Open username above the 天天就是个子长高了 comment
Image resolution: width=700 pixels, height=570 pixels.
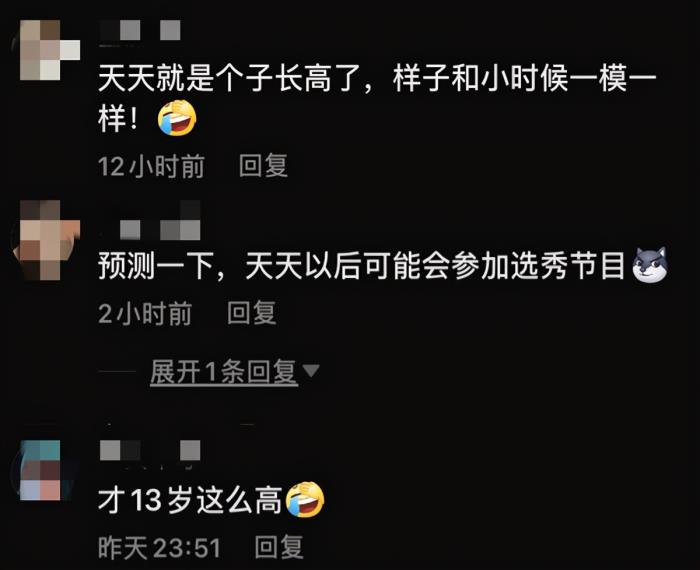(x=140, y=30)
